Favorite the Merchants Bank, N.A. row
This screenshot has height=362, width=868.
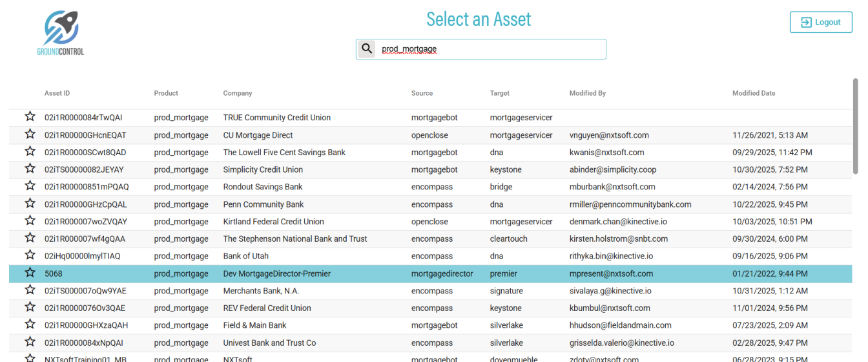coord(30,290)
